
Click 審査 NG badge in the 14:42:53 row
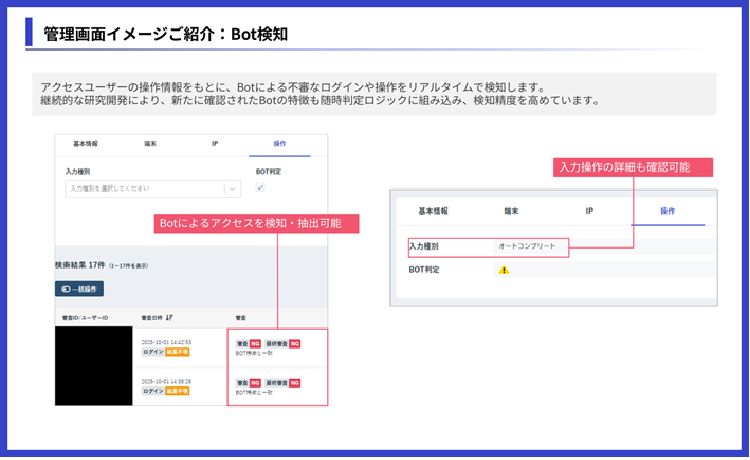point(248,344)
